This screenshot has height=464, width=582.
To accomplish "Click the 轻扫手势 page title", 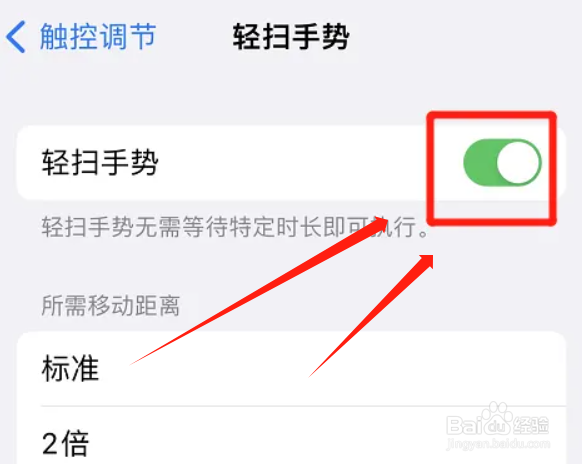I will click(291, 36).
